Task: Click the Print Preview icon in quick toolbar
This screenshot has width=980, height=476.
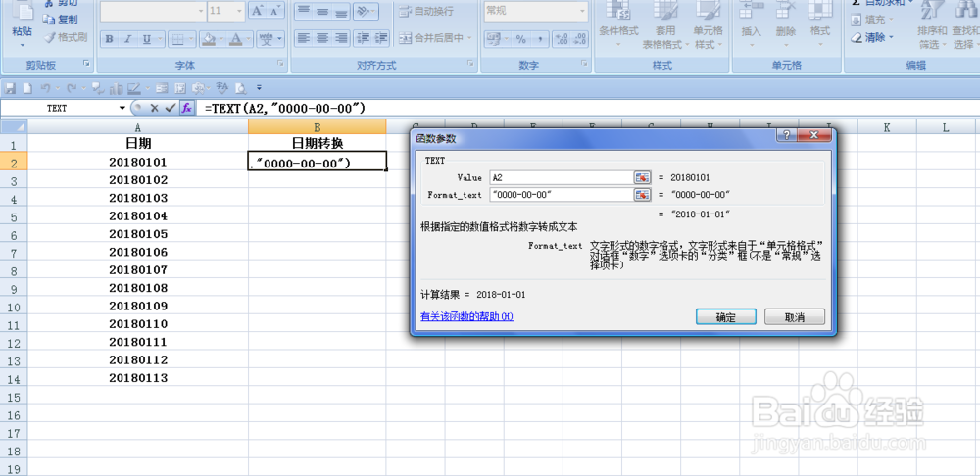Action: [241, 88]
